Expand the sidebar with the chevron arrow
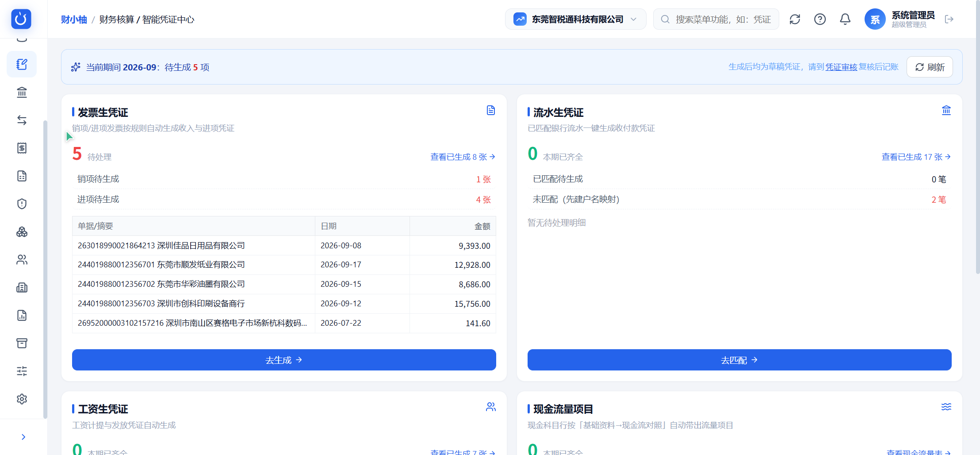 [23, 437]
